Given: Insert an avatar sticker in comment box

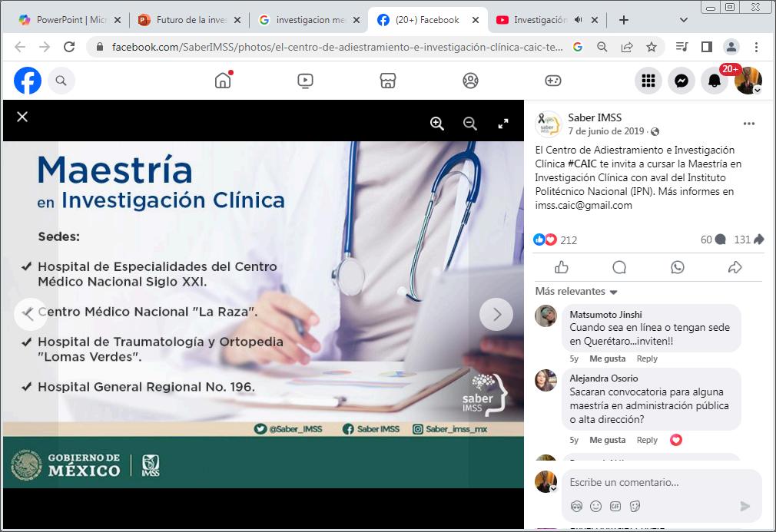Looking at the screenshot, I should click(x=576, y=507).
